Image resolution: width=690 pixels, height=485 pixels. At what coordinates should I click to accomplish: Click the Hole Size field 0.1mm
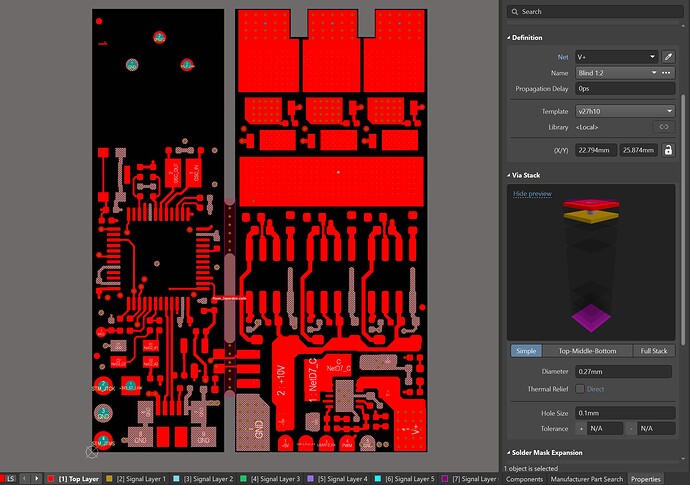click(625, 413)
